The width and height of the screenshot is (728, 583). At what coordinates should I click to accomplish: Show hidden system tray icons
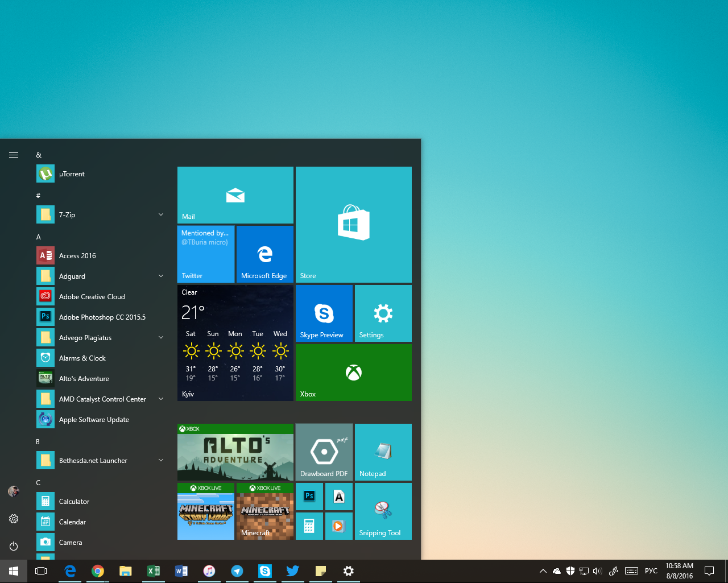coord(543,571)
